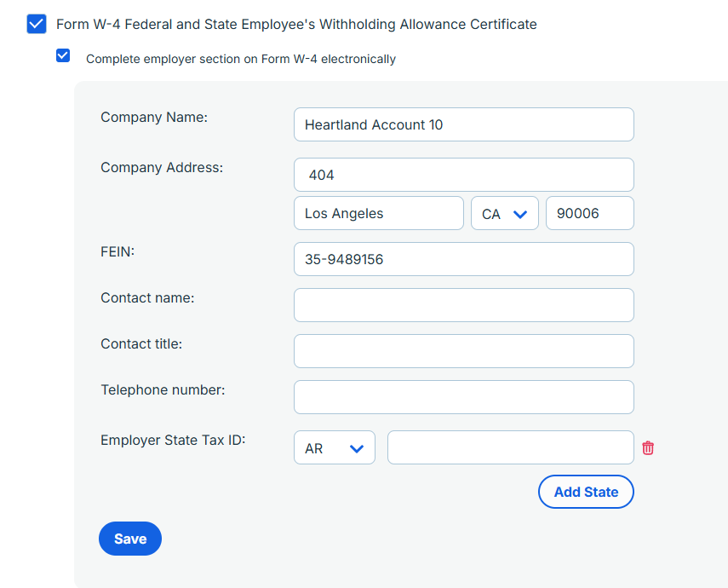Screen dimensions: 728x588
Task: Toggle Complete employer section electronically checkbox
Action: tap(63, 55)
